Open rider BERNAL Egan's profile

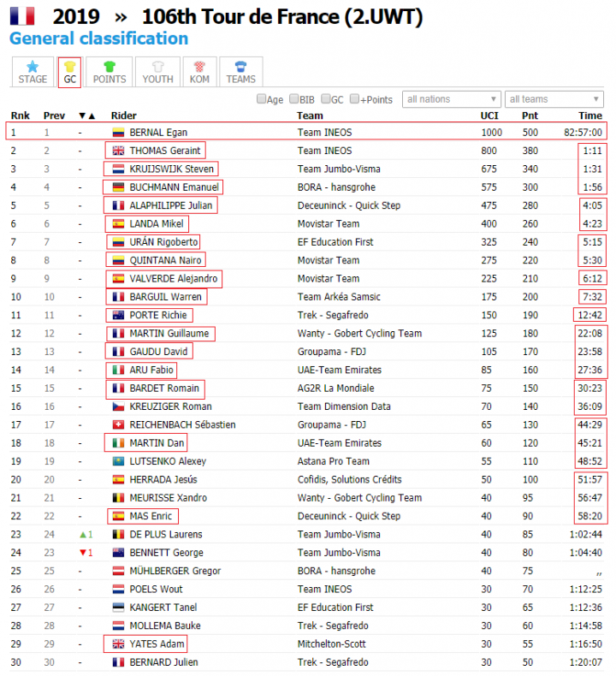point(158,133)
